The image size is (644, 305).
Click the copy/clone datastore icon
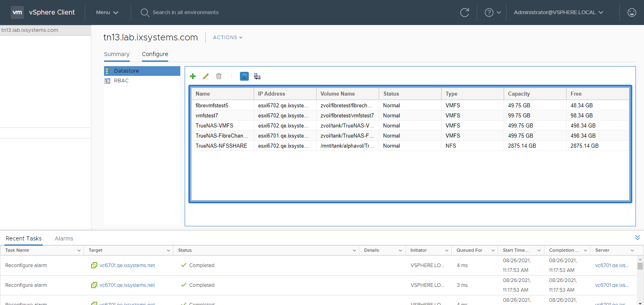257,76
